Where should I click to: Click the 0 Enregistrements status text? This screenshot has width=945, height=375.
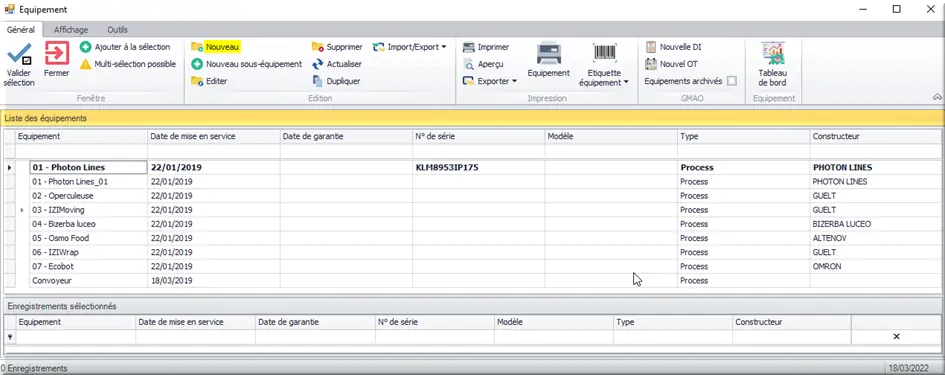tap(34, 368)
